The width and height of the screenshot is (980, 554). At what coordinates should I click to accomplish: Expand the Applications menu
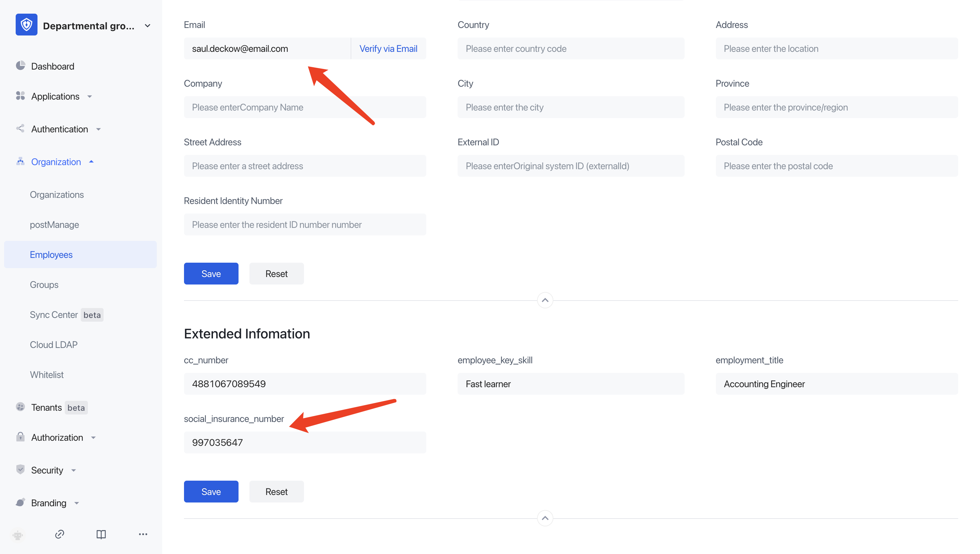55,96
